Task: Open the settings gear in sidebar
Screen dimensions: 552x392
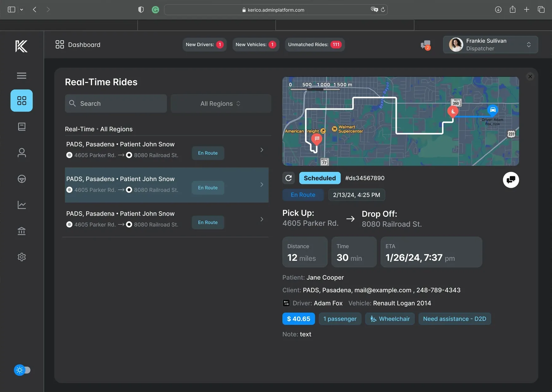Action: tap(21, 257)
